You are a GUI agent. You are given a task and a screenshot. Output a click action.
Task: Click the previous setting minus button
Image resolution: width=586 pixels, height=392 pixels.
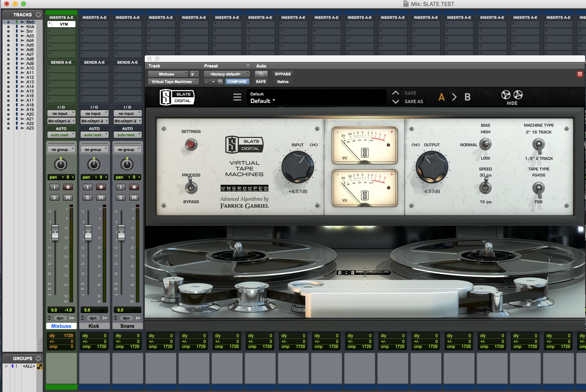click(207, 82)
